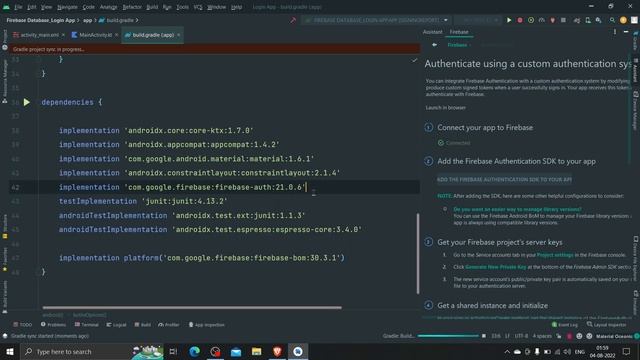This screenshot has height=360, width=640.
Task: Open the Mail app from the taskbar
Action: (x=236, y=351)
